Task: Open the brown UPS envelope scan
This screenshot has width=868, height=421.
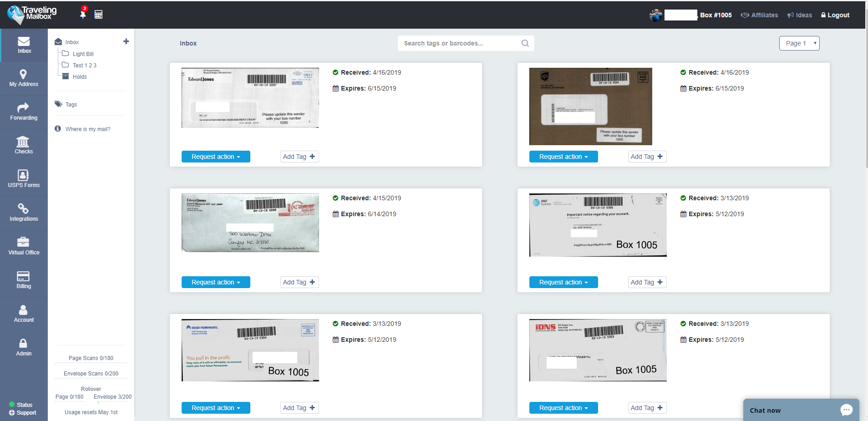Action: (591, 107)
